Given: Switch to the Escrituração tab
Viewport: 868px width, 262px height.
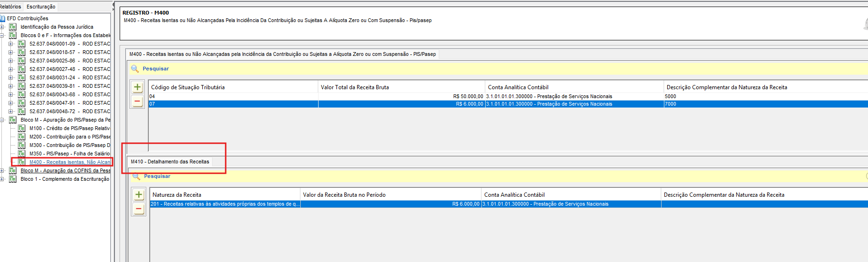Looking at the screenshot, I should [41, 7].
